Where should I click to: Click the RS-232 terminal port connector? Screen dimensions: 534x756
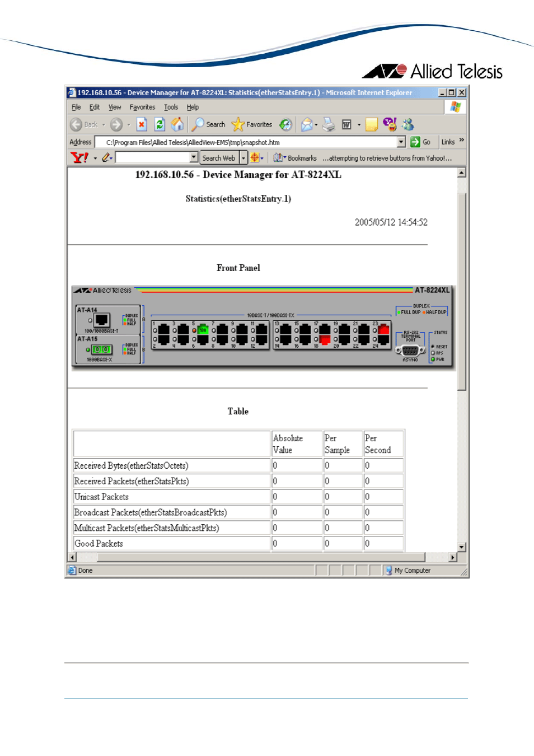(x=410, y=351)
